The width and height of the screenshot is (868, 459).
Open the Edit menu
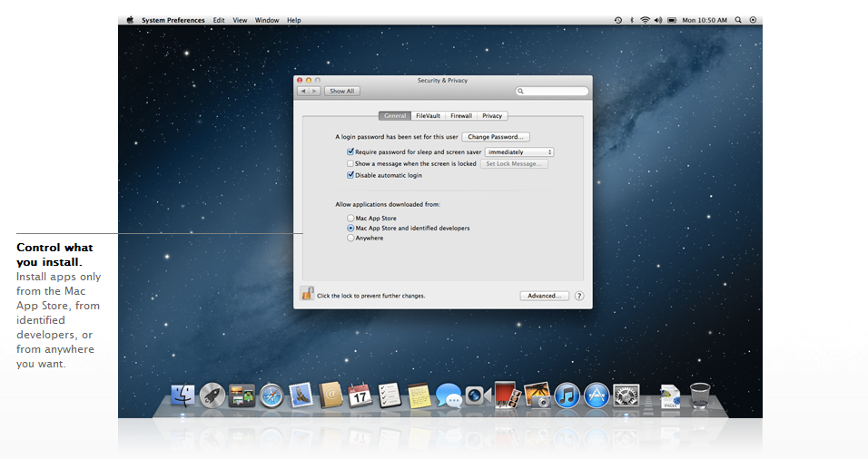(x=219, y=20)
